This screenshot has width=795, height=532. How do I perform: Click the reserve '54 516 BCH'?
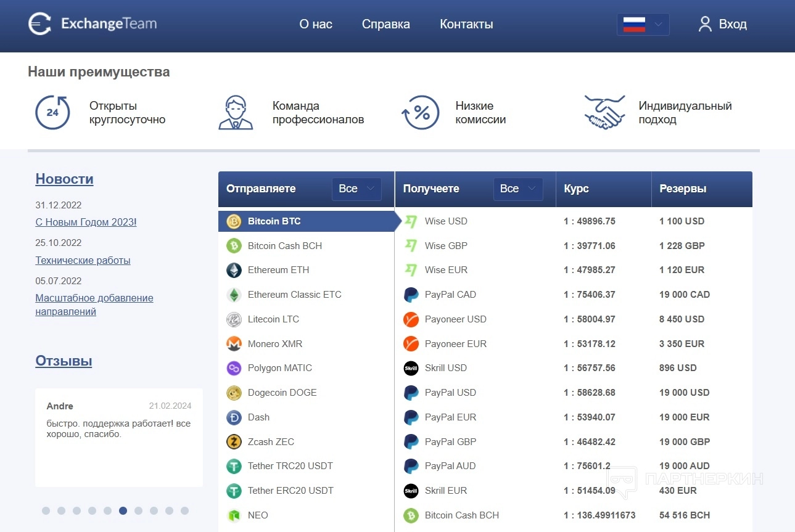tap(685, 515)
